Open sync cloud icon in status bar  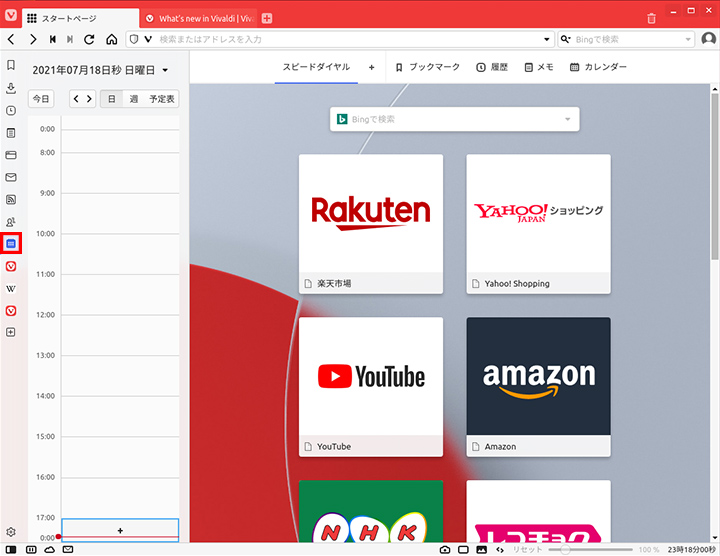[x=50, y=550]
